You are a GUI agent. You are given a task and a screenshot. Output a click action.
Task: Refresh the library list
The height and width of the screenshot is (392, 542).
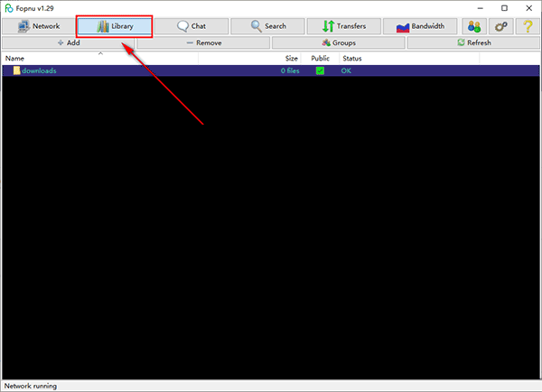pyautogui.click(x=473, y=42)
